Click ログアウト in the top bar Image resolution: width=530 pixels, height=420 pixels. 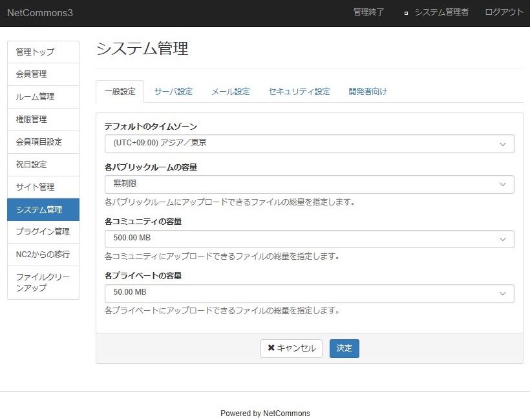tap(504, 12)
